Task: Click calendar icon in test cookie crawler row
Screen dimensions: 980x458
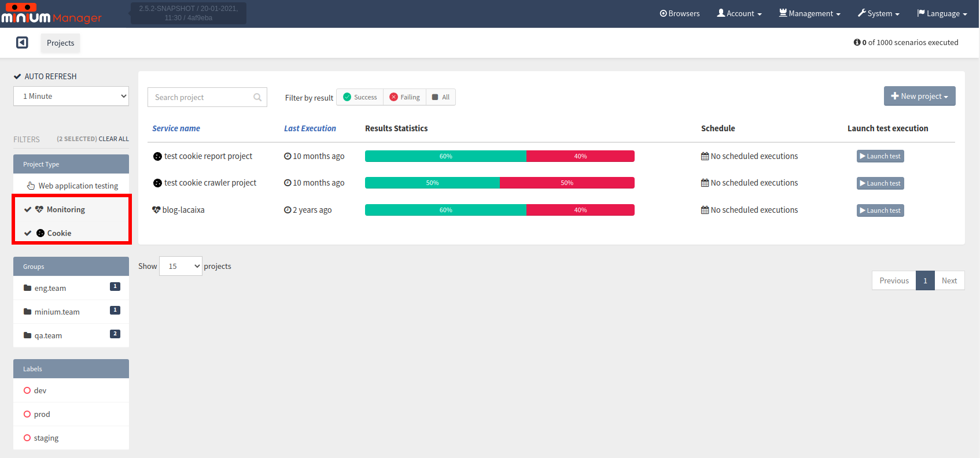Action: tap(705, 183)
